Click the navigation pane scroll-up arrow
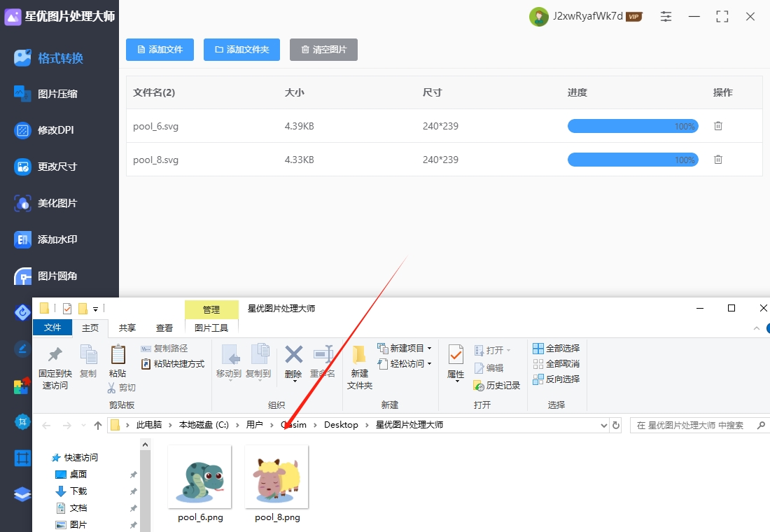 (x=145, y=444)
